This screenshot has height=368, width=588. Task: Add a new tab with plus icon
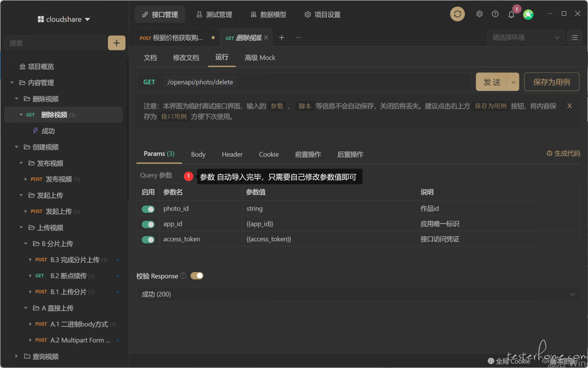pos(281,37)
